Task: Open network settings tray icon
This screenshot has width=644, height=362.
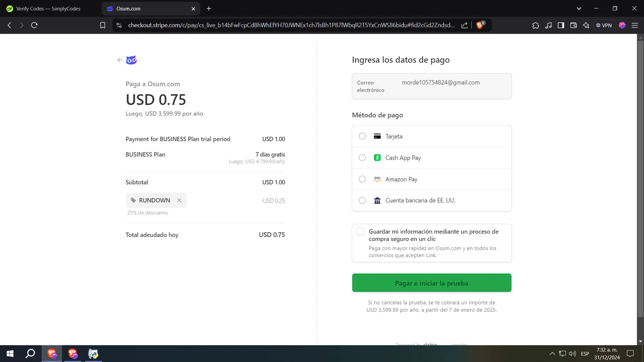Action: [x=562, y=354]
